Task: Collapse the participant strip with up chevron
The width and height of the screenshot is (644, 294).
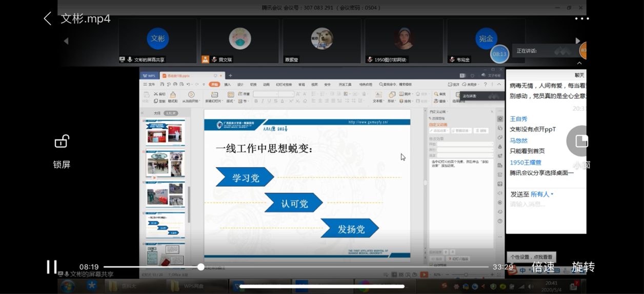Action: [579, 63]
